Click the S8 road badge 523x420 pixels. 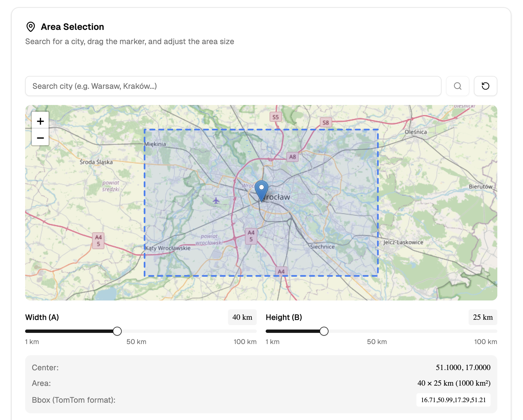pyautogui.click(x=326, y=123)
